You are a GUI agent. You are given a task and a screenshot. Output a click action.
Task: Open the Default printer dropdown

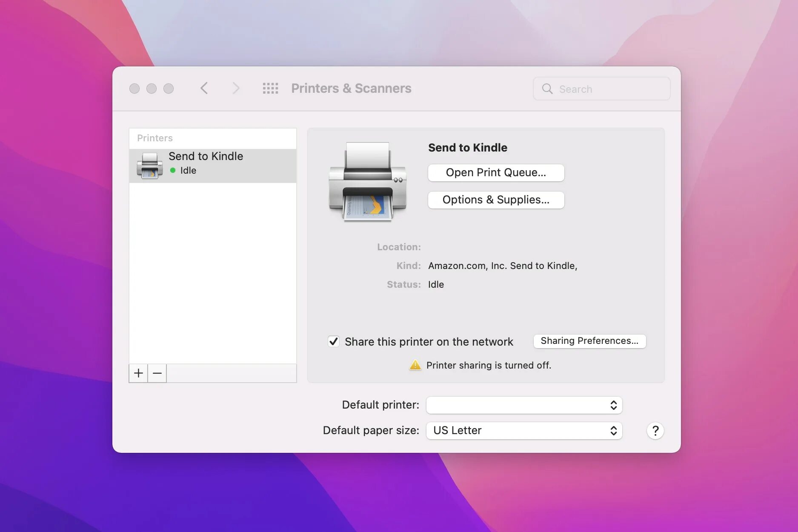point(524,405)
